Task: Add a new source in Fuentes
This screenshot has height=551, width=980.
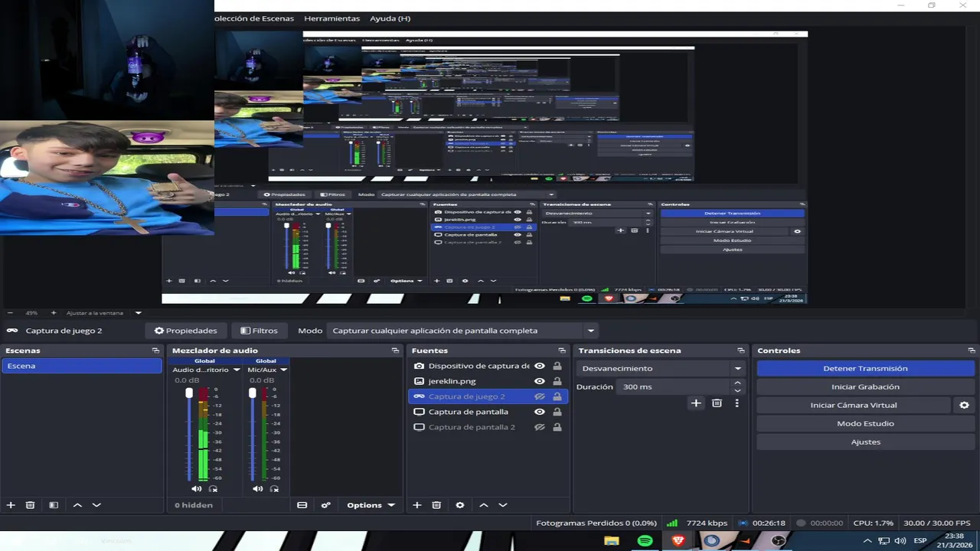Action: coord(417,505)
